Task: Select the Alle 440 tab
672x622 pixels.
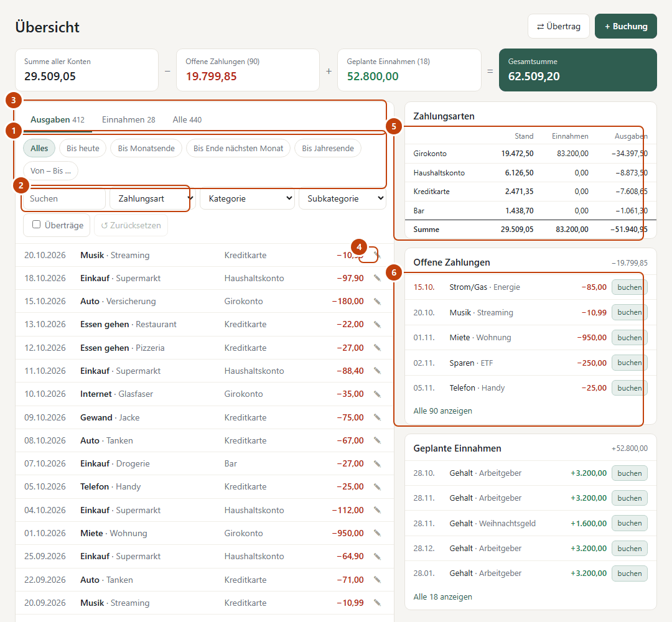Action: coord(187,120)
